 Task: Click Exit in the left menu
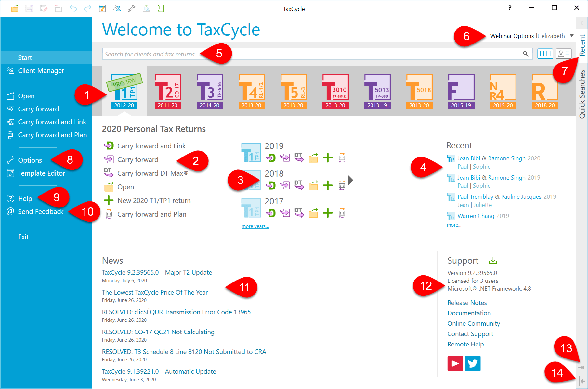[23, 237]
